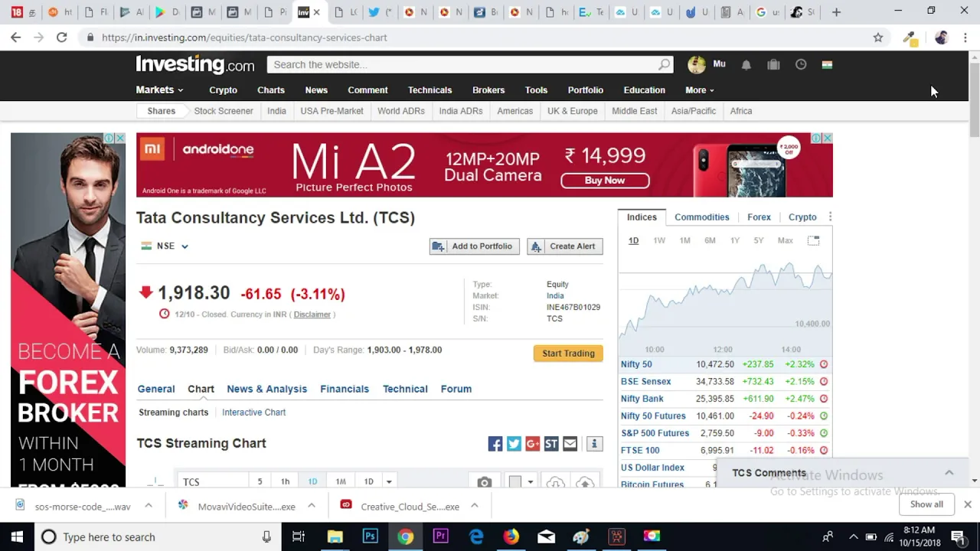Open chart interval dropdown arrow

pos(389,482)
